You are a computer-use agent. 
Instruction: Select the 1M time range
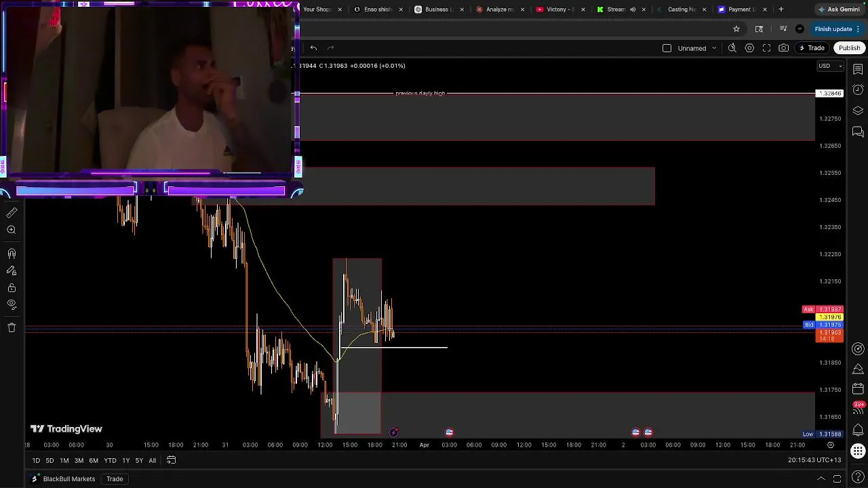[x=64, y=461]
